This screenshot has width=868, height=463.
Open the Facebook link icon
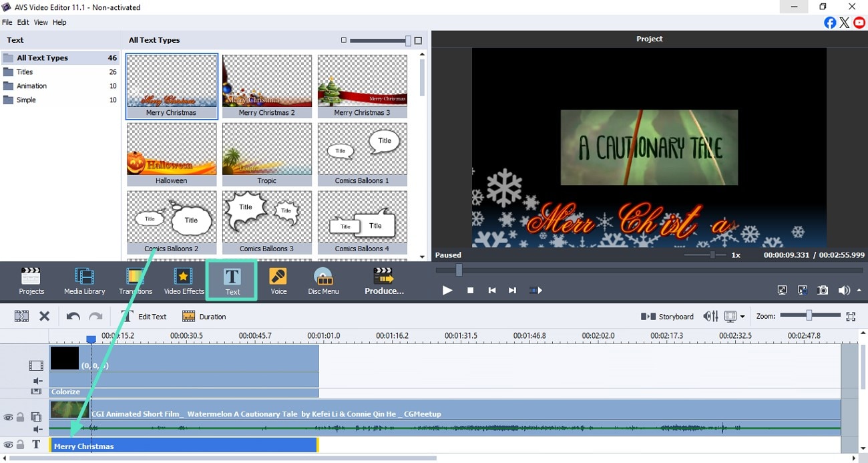click(x=830, y=23)
